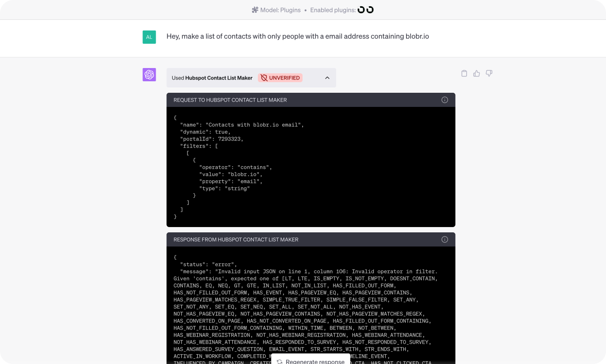Screen dimensions: 606x364
Task: Click the "dynamic": true line
Action: point(205,132)
